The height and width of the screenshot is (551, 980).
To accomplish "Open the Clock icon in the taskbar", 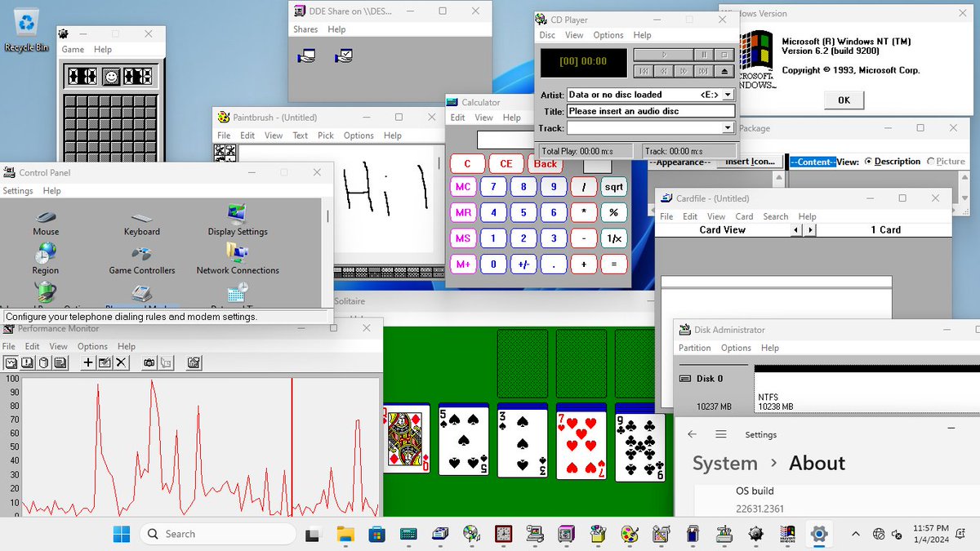I will click(x=503, y=535).
